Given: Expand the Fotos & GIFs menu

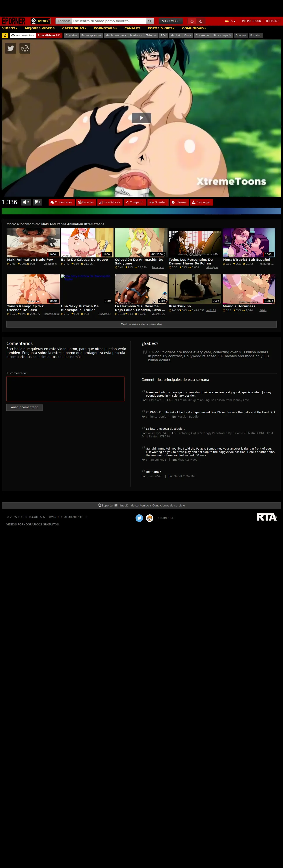Looking at the screenshot, I should click(x=161, y=28).
